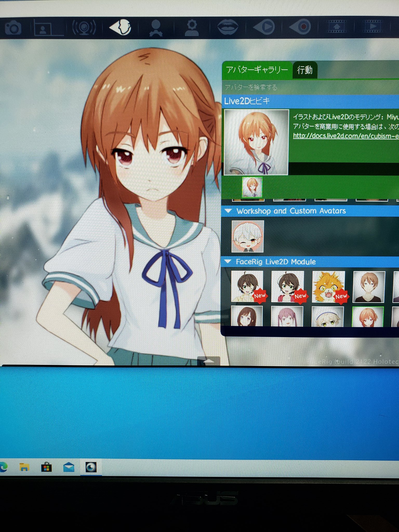Select the New orange cat avatar
This screenshot has height=532, width=399.
click(x=329, y=287)
